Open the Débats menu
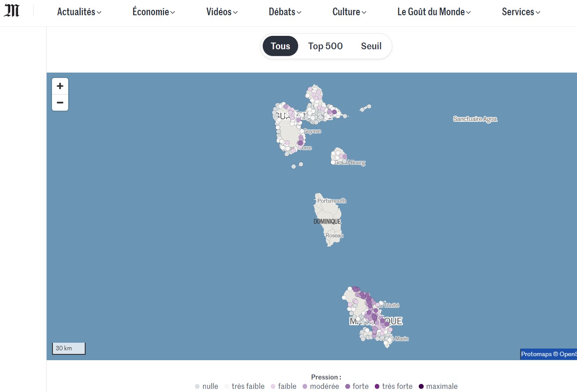This screenshot has height=392, width=577. [285, 12]
